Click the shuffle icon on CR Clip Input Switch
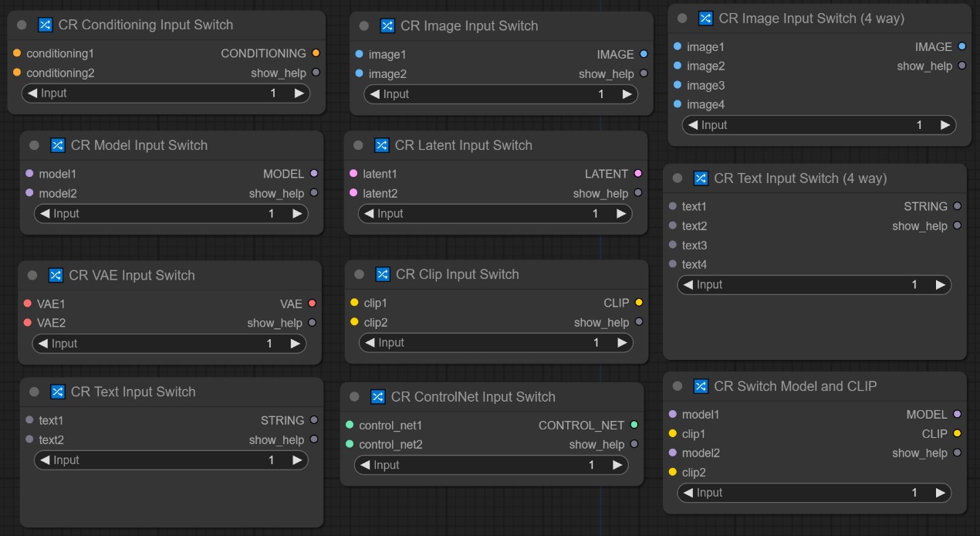This screenshot has width=980, height=536. [x=382, y=274]
